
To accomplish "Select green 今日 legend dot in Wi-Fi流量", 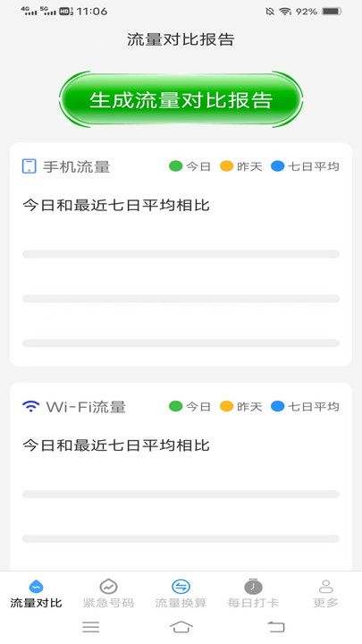I will click(176, 406).
